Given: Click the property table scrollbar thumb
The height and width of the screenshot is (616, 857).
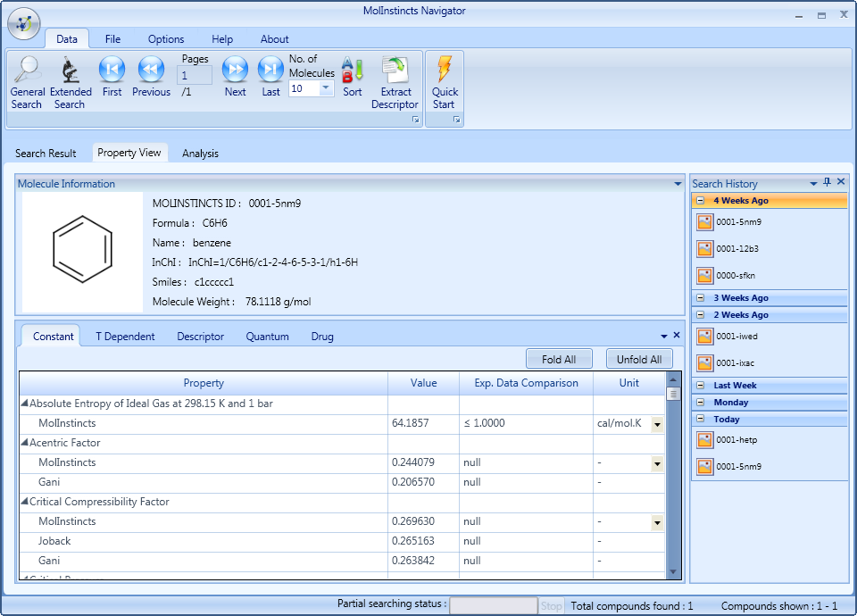Looking at the screenshot, I should (673, 394).
